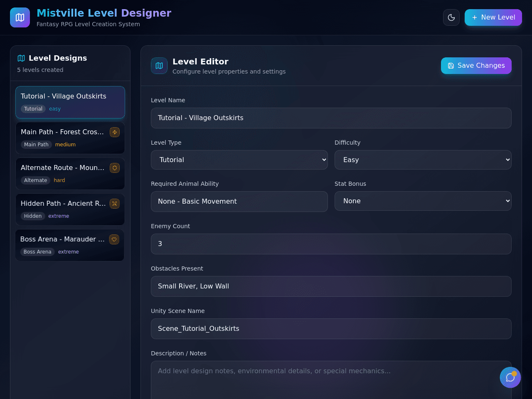Click the heart icon on Boss Arena card
532x399 pixels.
pos(114,239)
